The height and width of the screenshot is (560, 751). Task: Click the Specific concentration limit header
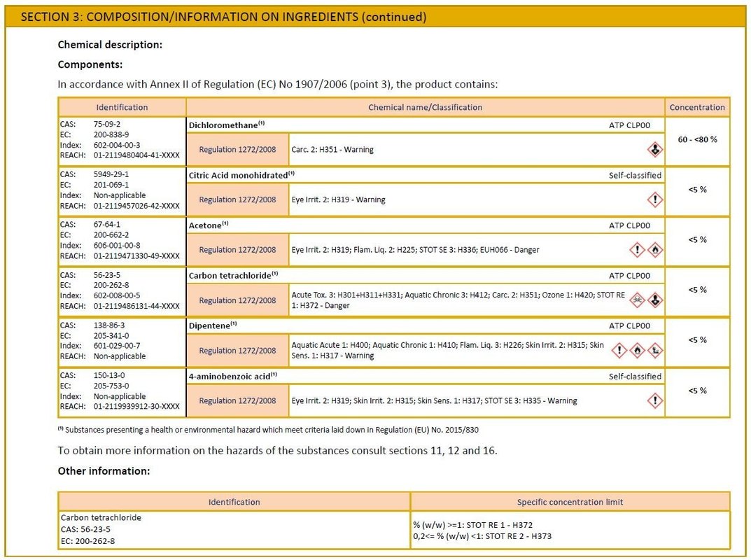tap(570, 502)
